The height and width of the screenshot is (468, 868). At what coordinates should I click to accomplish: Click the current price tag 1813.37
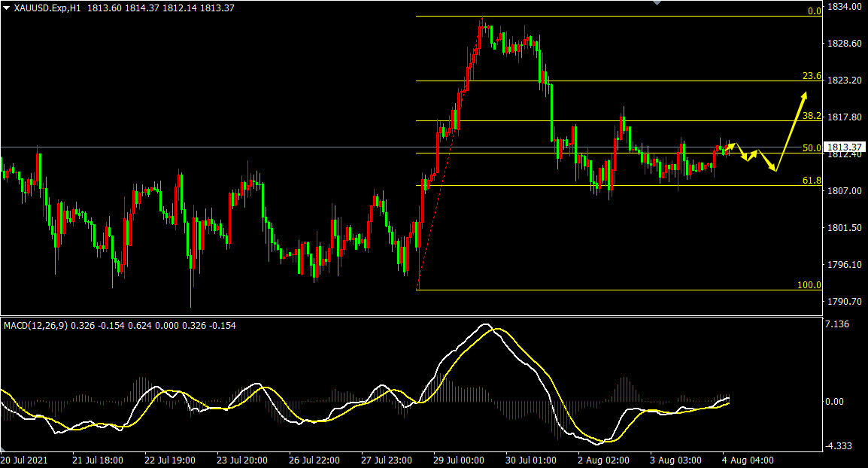coord(844,147)
